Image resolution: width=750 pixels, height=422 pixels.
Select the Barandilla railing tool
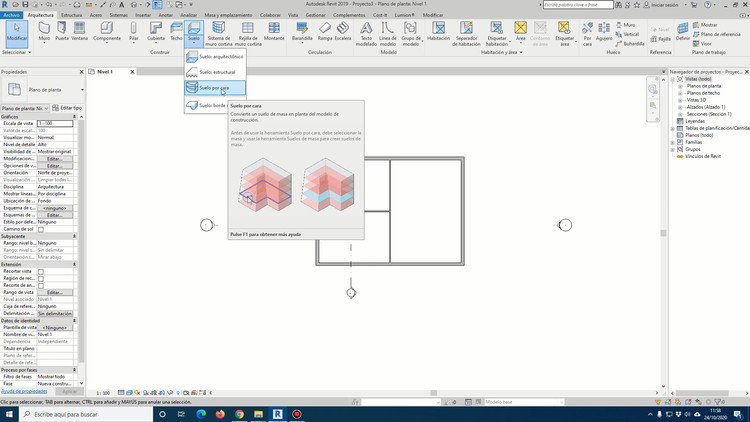point(302,32)
